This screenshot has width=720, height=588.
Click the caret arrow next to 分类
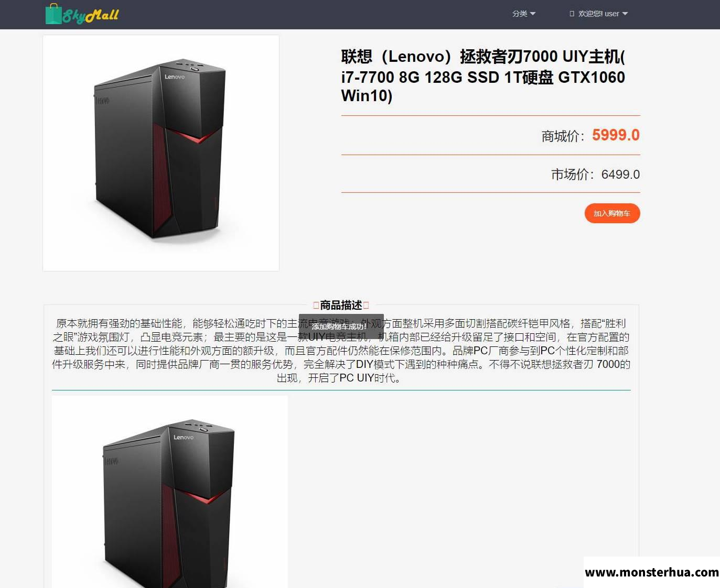(533, 14)
